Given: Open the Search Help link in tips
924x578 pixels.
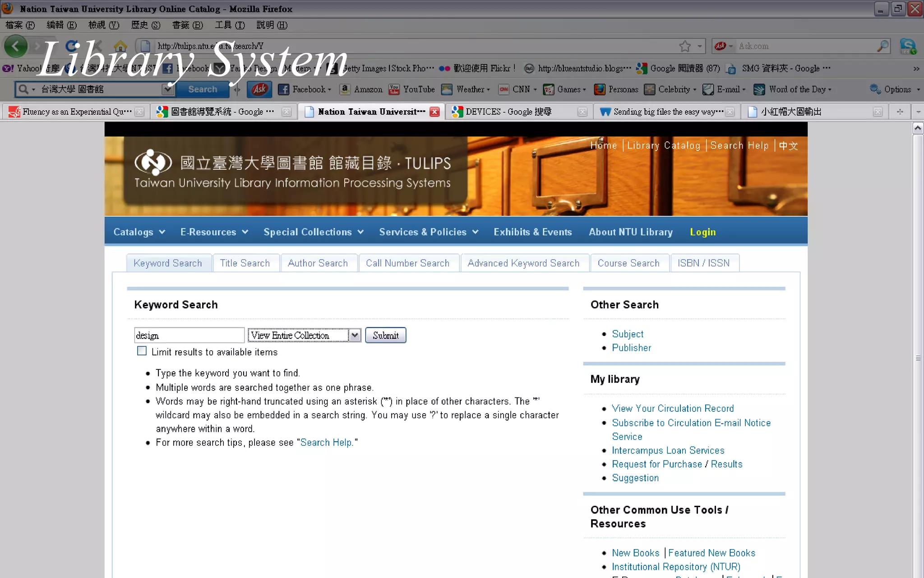Looking at the screenshot, I should coord(326,443).
